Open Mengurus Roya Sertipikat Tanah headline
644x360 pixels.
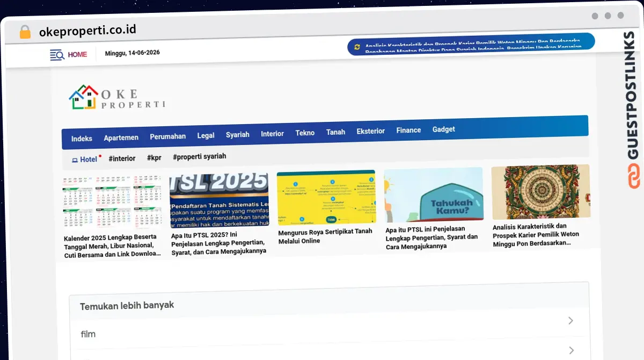click(325, 236)
